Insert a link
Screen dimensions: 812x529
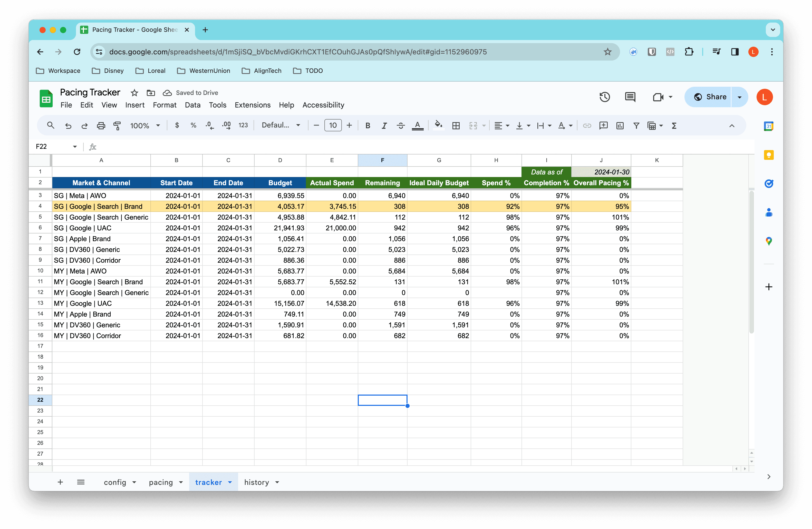(x=587, y=125)
